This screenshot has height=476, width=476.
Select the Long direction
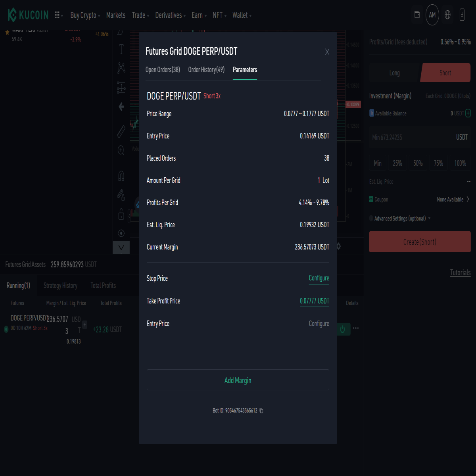[394, 73]
